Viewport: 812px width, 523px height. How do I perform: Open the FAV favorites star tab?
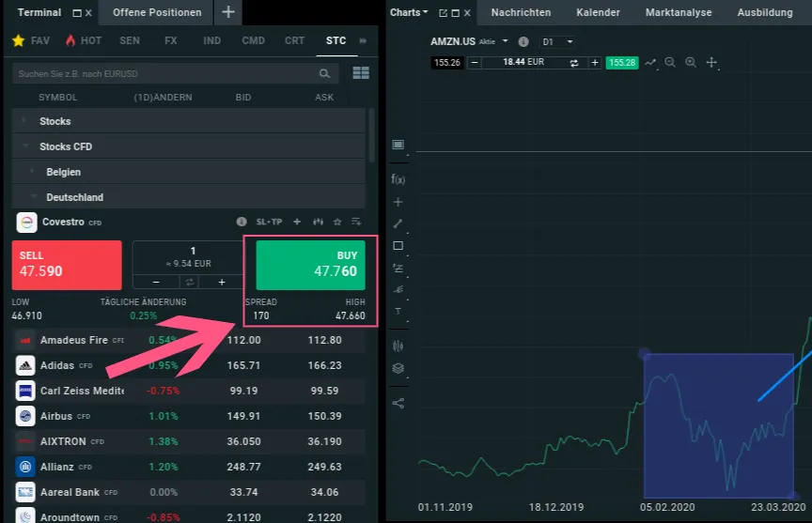[x=31, y=40]
